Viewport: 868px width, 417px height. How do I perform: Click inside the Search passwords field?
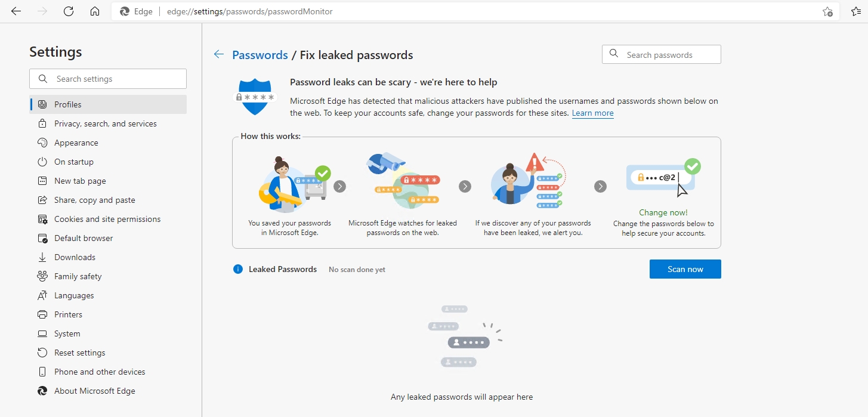(x=661, y=54)
